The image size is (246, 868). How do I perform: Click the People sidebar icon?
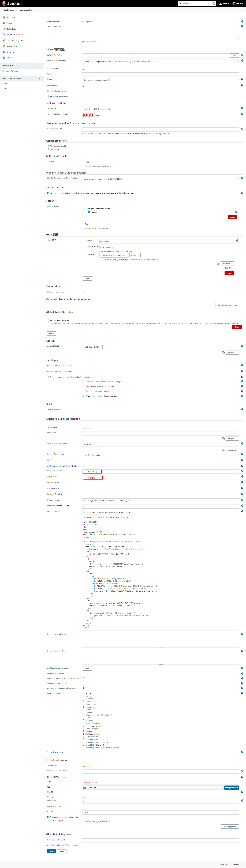[x=4, y=23]
